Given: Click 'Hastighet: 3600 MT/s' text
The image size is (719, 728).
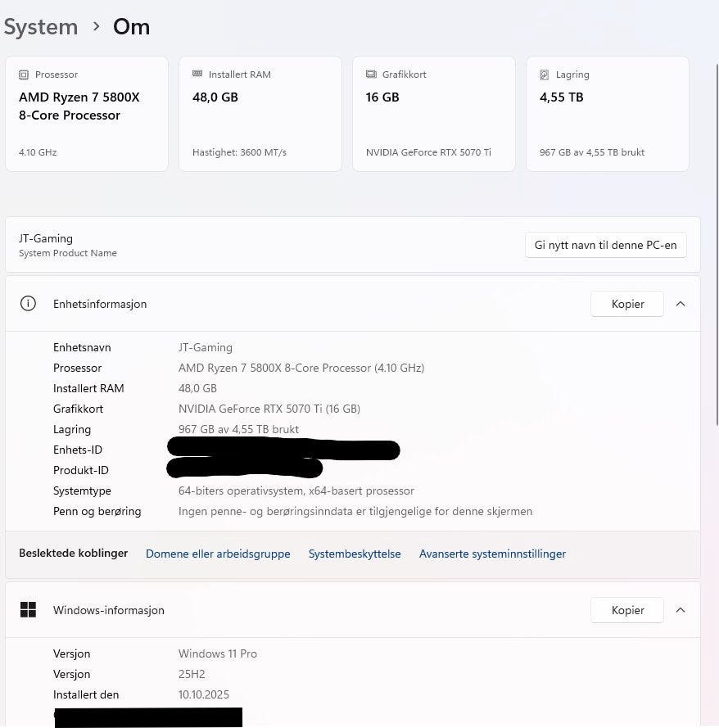Looking at the screenshot, I should [x=239, y=152].
